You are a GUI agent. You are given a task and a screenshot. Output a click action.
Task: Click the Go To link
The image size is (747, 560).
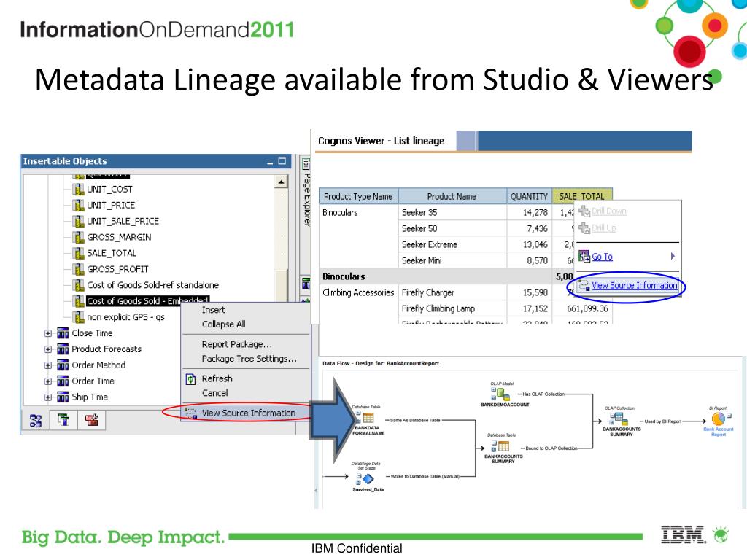point(602,257)
